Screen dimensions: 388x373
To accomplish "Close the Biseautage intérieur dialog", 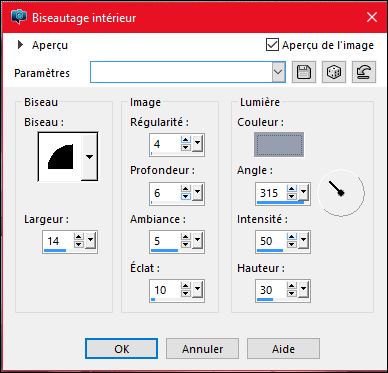I will [372, 17].
